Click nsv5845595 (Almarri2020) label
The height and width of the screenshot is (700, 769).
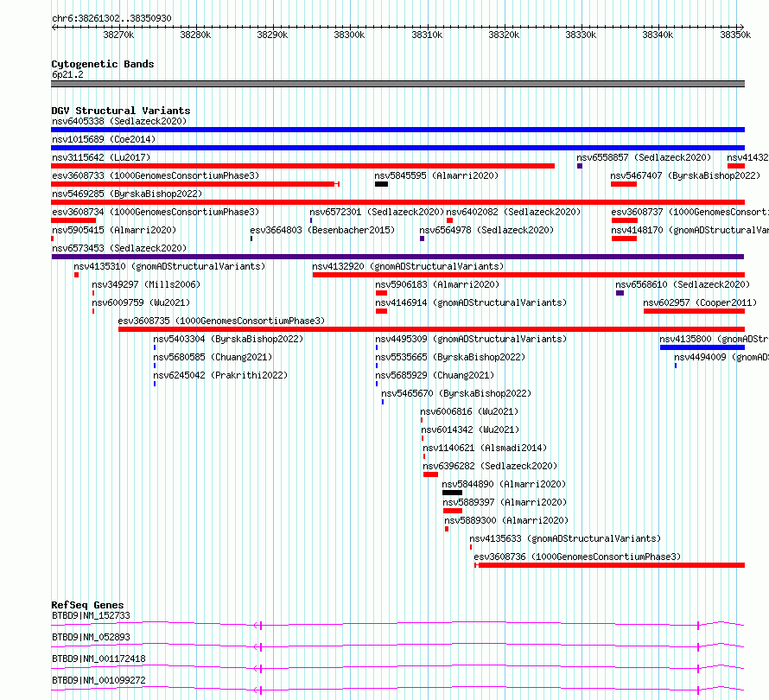coord(436,175)
